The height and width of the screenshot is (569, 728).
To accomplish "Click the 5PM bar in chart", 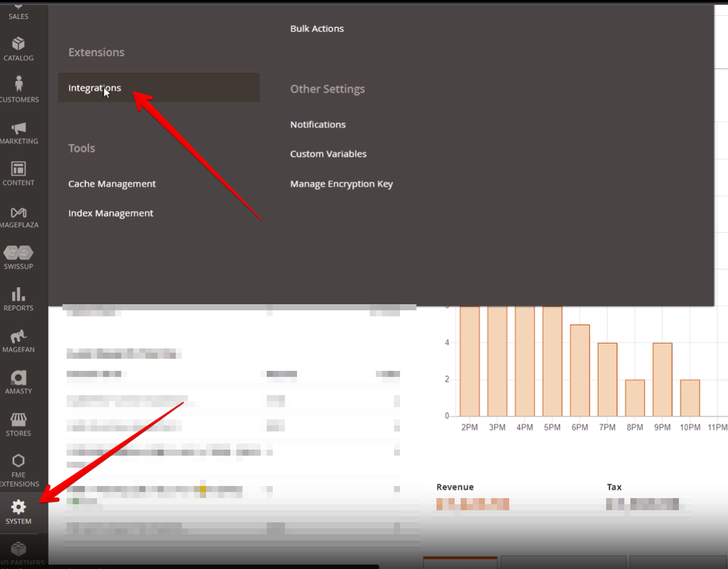I will (x=552, y=361).
